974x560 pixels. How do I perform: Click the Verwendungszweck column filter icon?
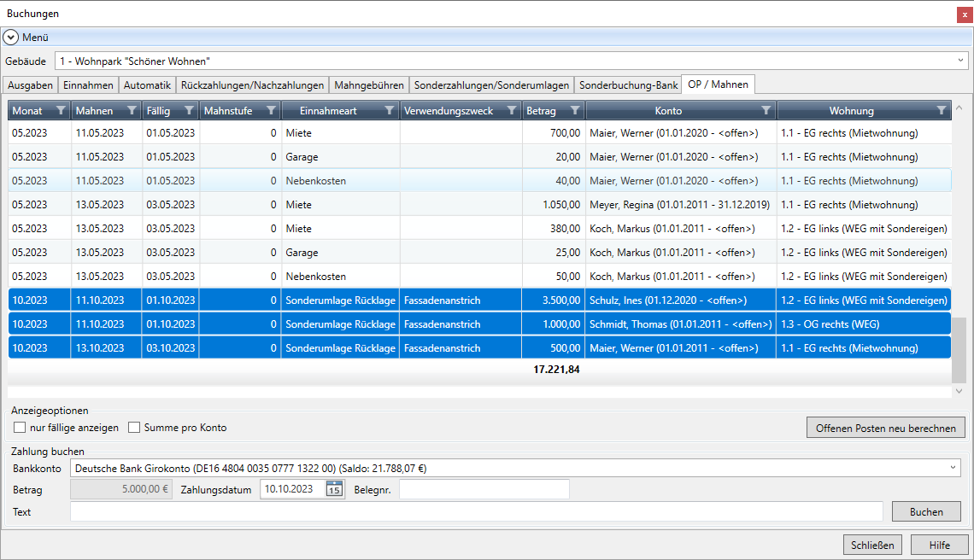coord(511,110)
